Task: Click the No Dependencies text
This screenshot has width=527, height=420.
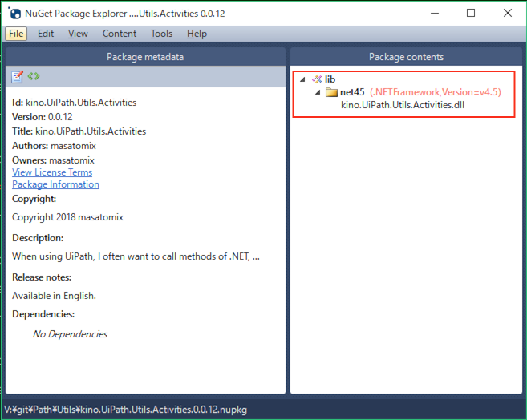Action: 70,334
